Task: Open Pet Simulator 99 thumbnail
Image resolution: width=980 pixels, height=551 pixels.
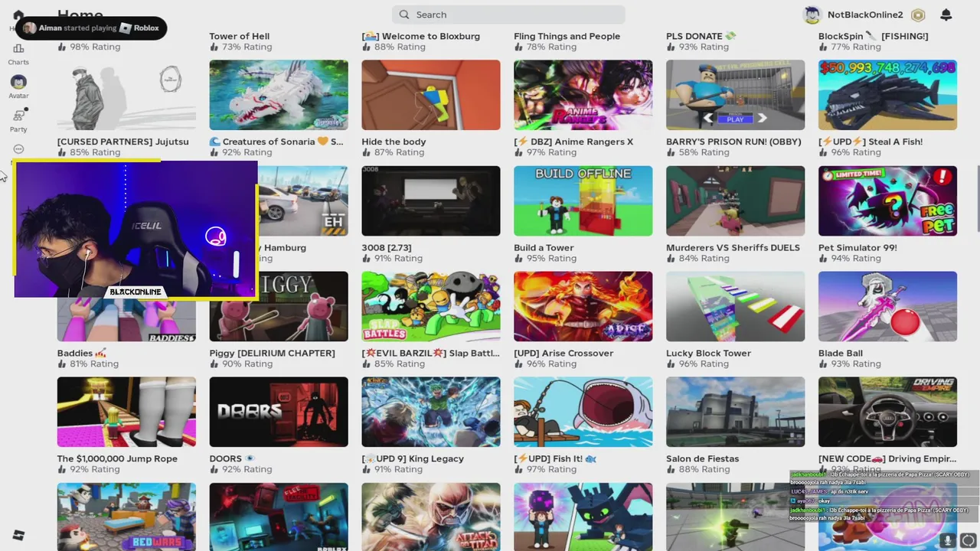Action: click(x=888, y=201)
